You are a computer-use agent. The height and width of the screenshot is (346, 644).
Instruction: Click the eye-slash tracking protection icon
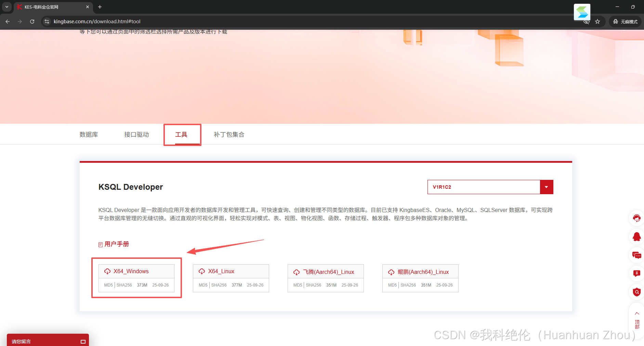(x=587, y=22)
